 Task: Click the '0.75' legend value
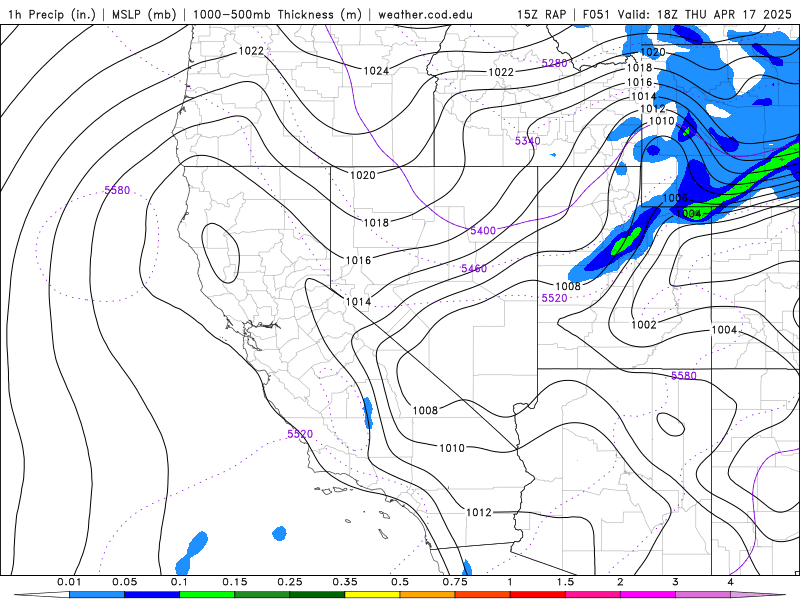455,582
